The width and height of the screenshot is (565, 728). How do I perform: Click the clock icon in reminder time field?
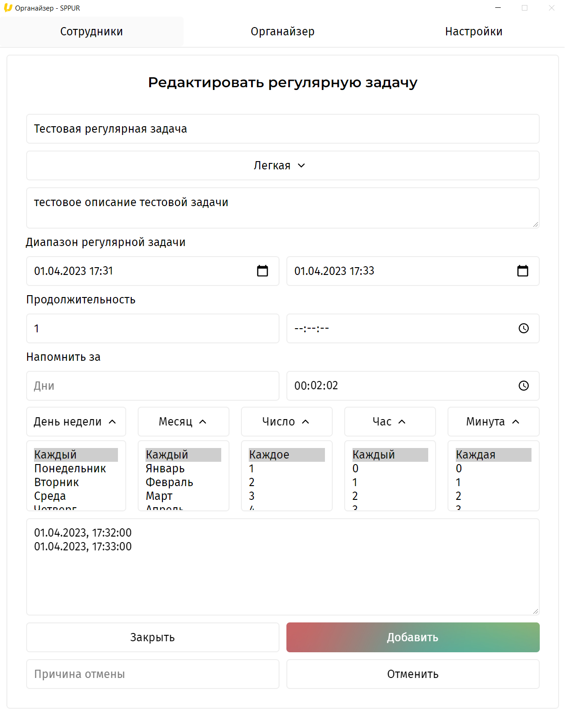[524, 386]
